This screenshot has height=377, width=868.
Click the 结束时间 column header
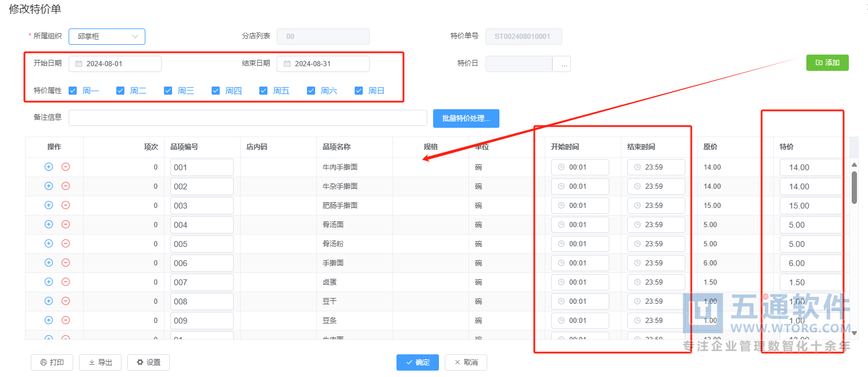click(x=641, y=147)
